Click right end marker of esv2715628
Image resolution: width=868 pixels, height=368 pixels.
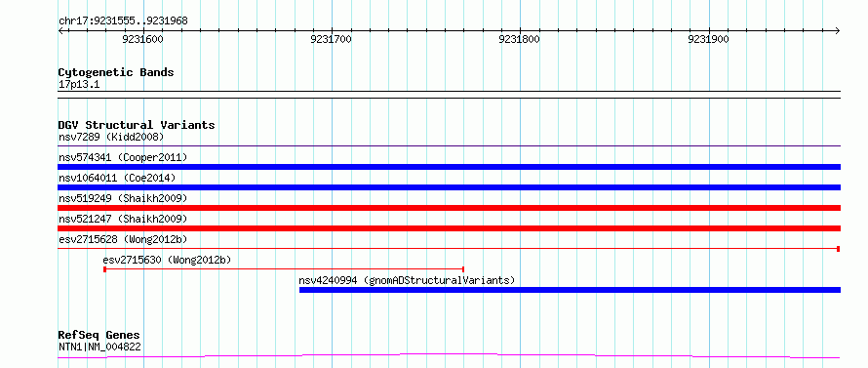839,249
